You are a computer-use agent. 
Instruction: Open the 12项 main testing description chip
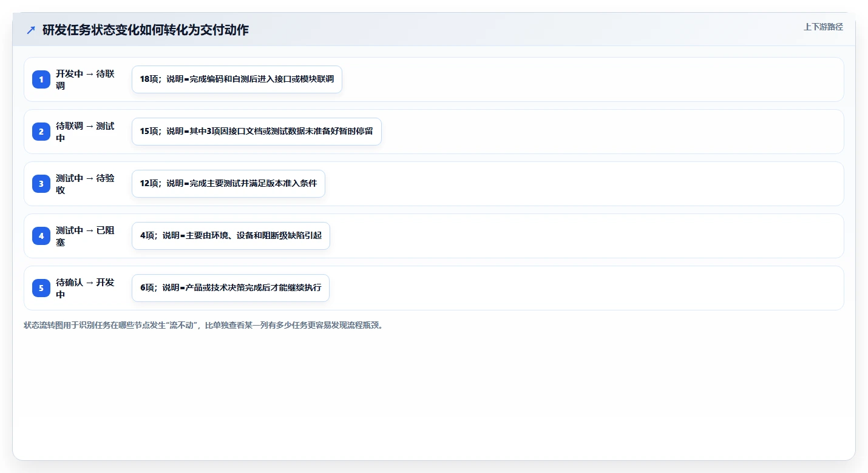[228, 184]
